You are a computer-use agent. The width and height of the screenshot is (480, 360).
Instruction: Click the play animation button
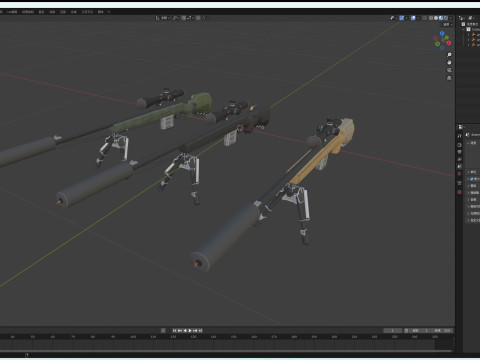pos(190,330)
